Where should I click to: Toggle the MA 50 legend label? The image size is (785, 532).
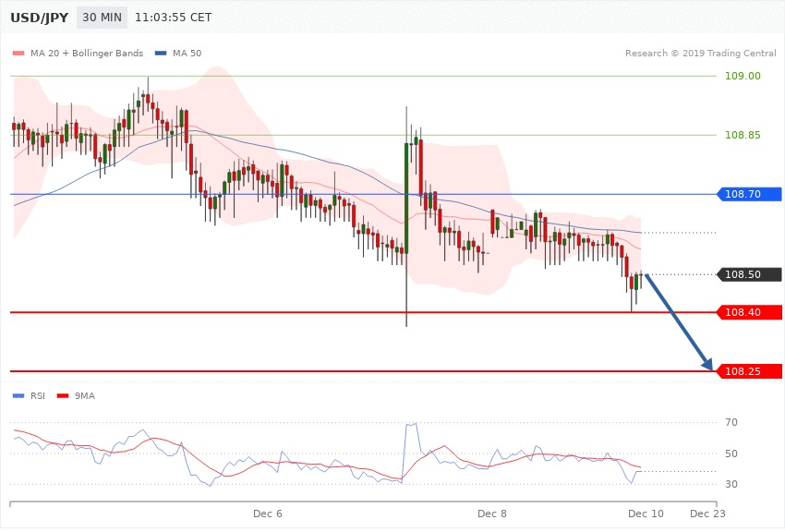187,54
